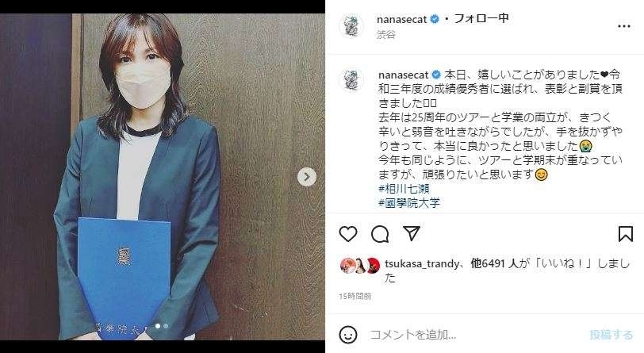Screen dimensions: 644x353
Task: Advance to the next photo with the arrow
Action: [x=307, y=177]
